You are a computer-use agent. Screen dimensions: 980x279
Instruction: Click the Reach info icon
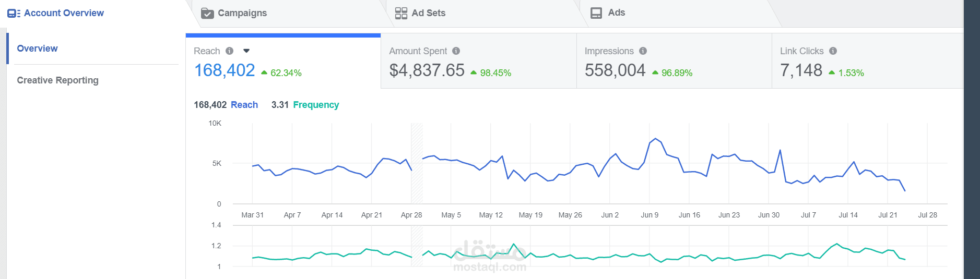[229, 51]
